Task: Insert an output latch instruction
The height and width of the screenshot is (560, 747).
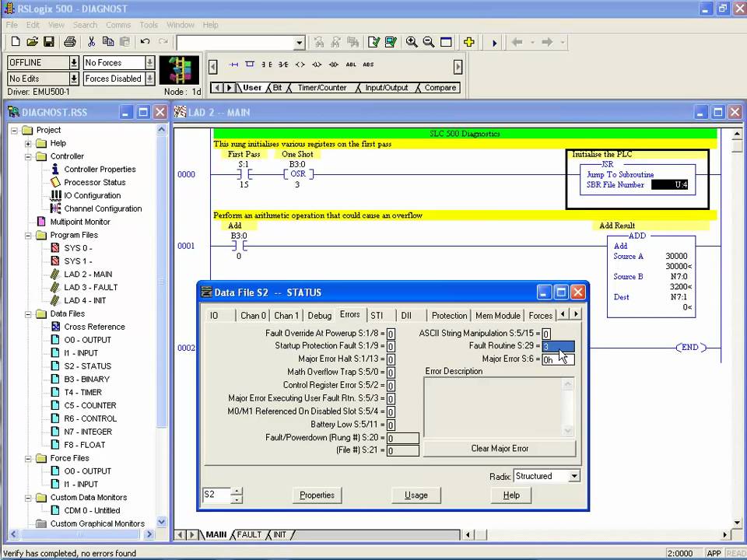Action: click(317, 65)
